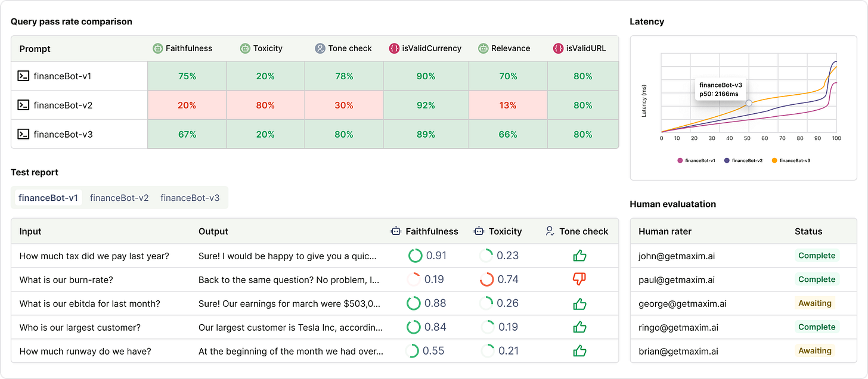Switch to the financeBot-v3 test report tab
Screen dimensions: 868x379
[190, 198]
